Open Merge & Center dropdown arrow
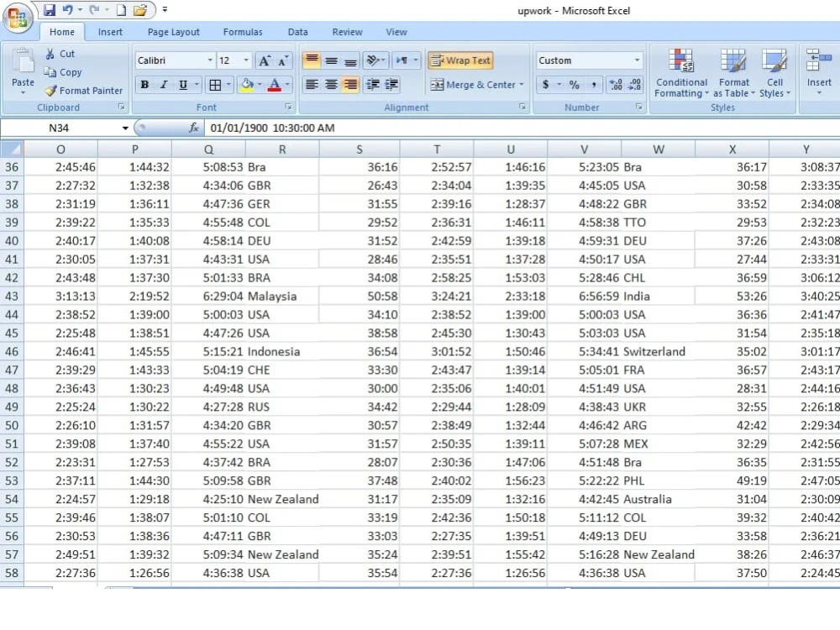Image resolution: width=840 pixels, height=630 pixels. (522, 85)
